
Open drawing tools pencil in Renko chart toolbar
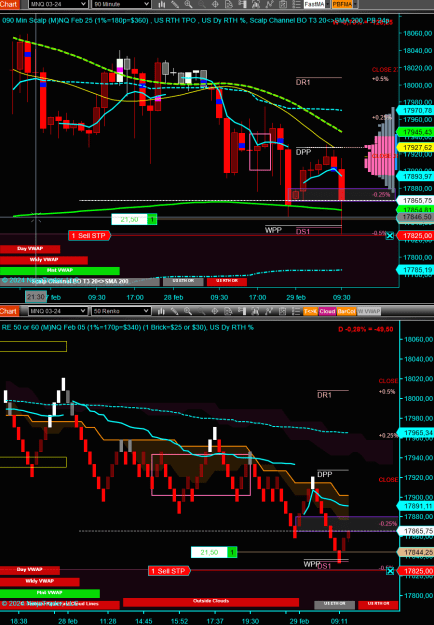pyautogui.click(x=175, y=311)
